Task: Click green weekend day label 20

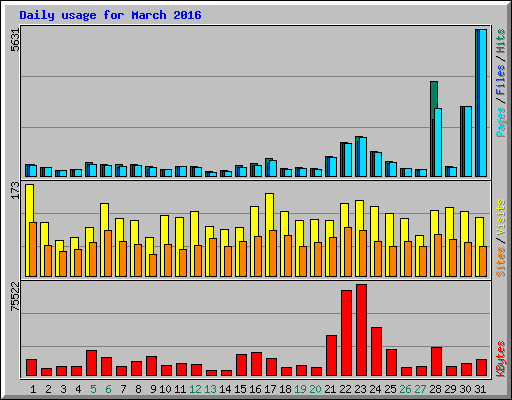Action: tap(315, 389)
